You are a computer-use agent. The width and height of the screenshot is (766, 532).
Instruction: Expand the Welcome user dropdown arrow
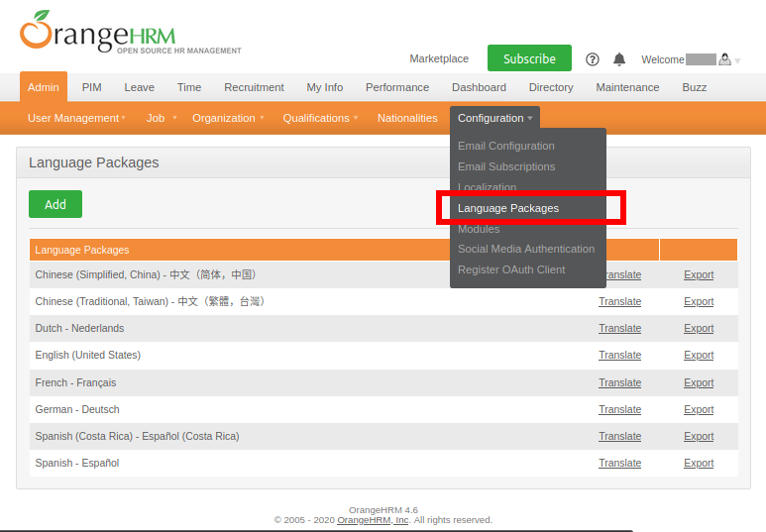click(x=737, y=61)
